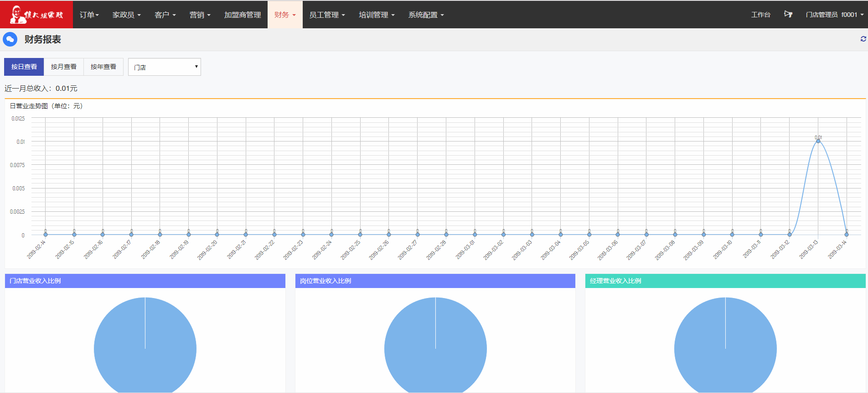868x393 pixels.
Task: Switch to 按年查看 view
Action: tap(103, 67)
